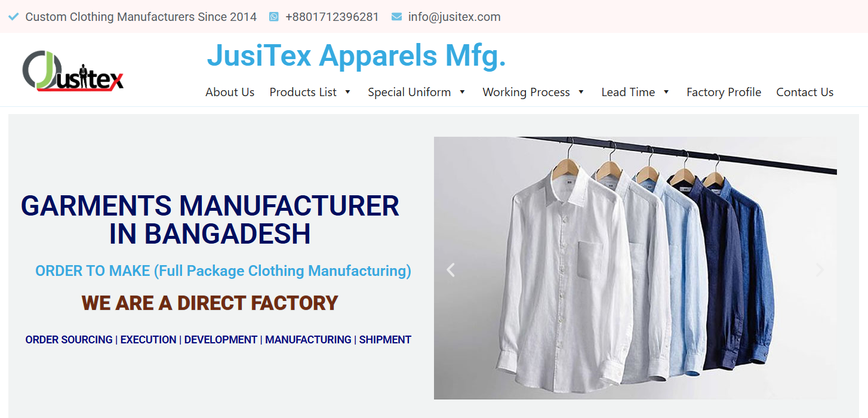The width and height of the screenshot is (868, 418).
Task: Open the Lead Time menu item
Action: [x=628, y=92]
